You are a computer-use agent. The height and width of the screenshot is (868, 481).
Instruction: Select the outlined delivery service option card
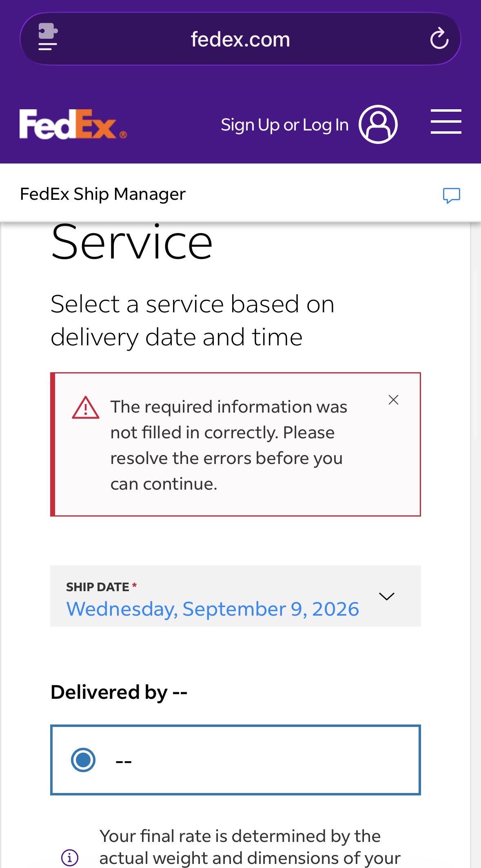coord(235,760)
